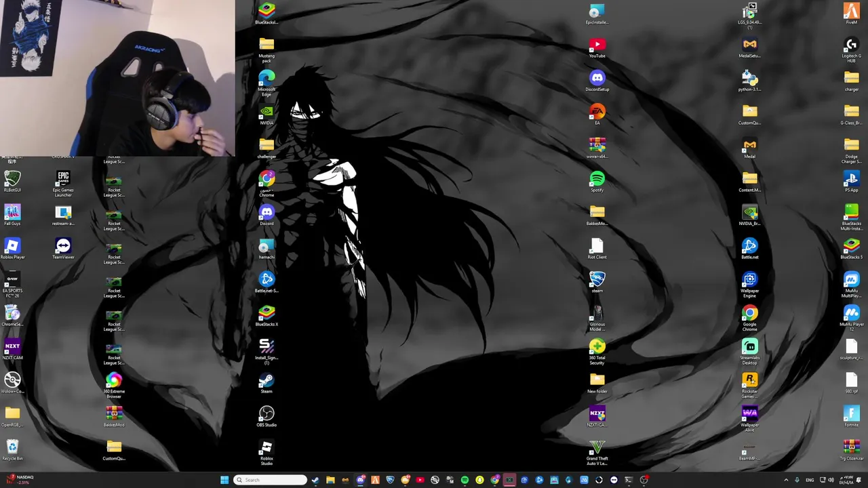Select the Wallpaper Alive desktop icon
Screen dimensions: 868x488
click(749, 419)
